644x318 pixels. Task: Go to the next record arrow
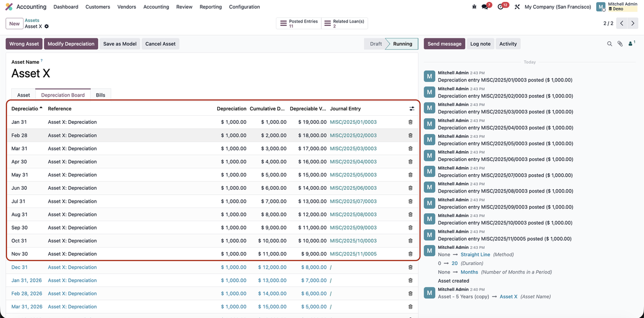633,23
